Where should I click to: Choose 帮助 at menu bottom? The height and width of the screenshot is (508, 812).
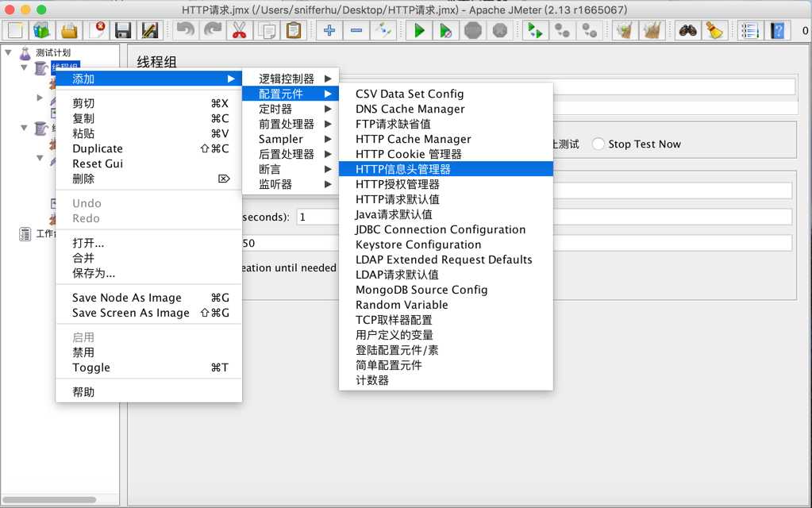click(x=148, y=392)
